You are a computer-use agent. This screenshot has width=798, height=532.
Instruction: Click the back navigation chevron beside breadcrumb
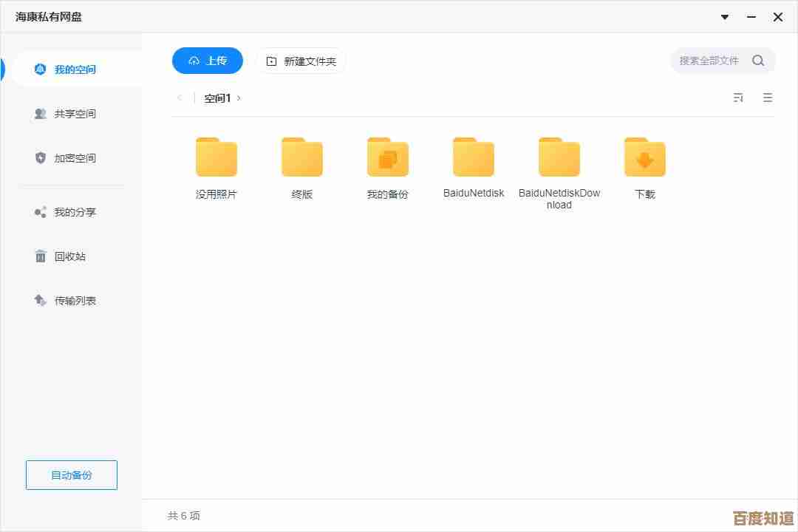click(x=180, y=98)
